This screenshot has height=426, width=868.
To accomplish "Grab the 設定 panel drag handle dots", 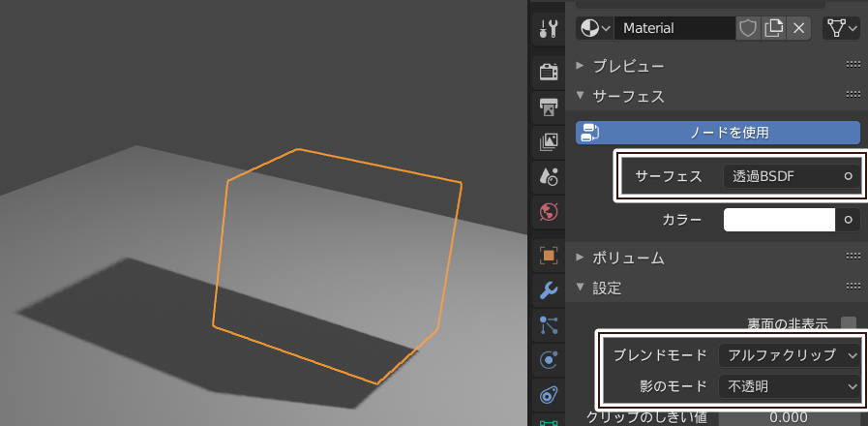I will [853, 287].
